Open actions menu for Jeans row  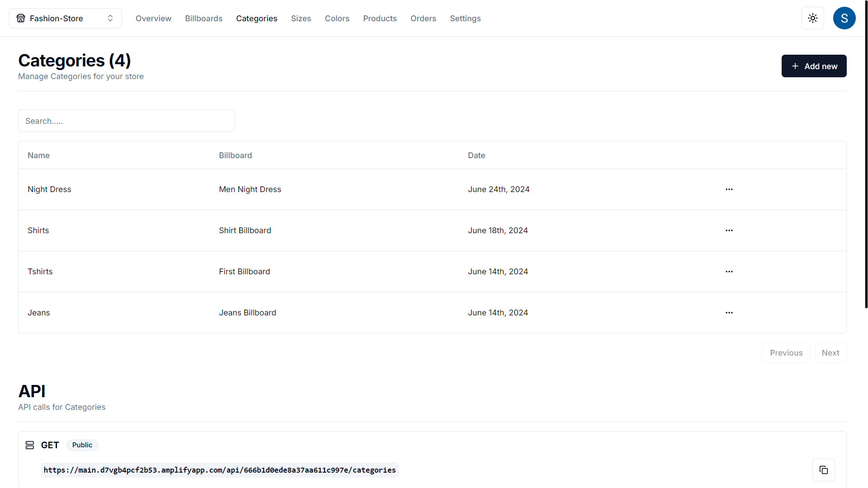(729, 313)
